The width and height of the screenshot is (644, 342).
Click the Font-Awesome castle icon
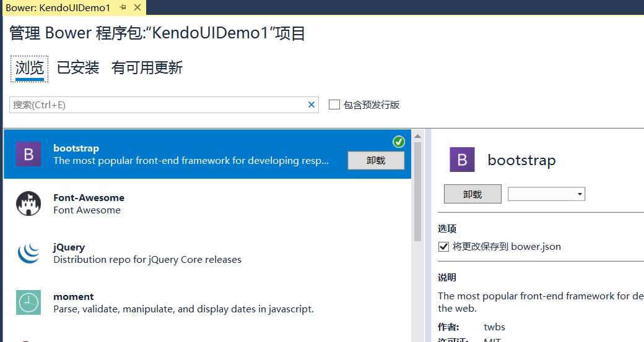(x=28, y=203)
